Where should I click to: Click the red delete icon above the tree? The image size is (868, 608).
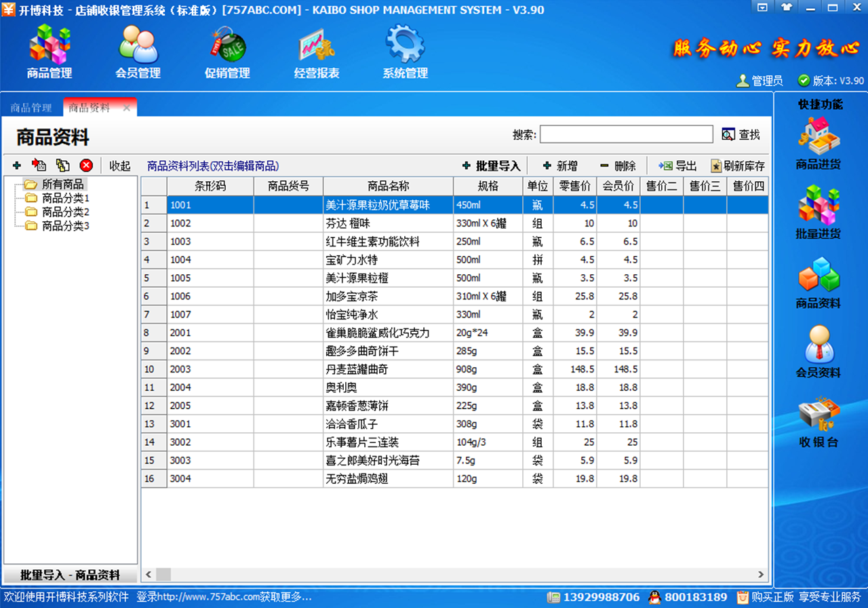[x=86, y=165]
